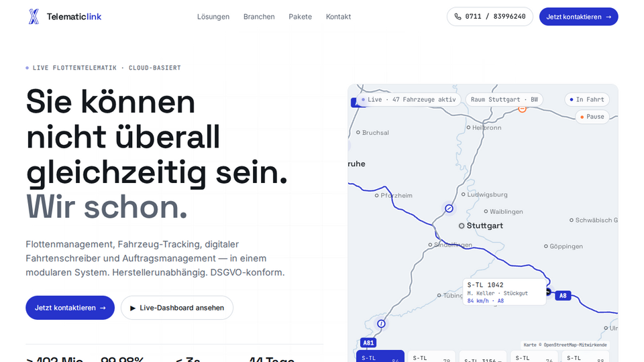
Task: Click the play icon in Live-Dashboard button
Action: [133, 308]
